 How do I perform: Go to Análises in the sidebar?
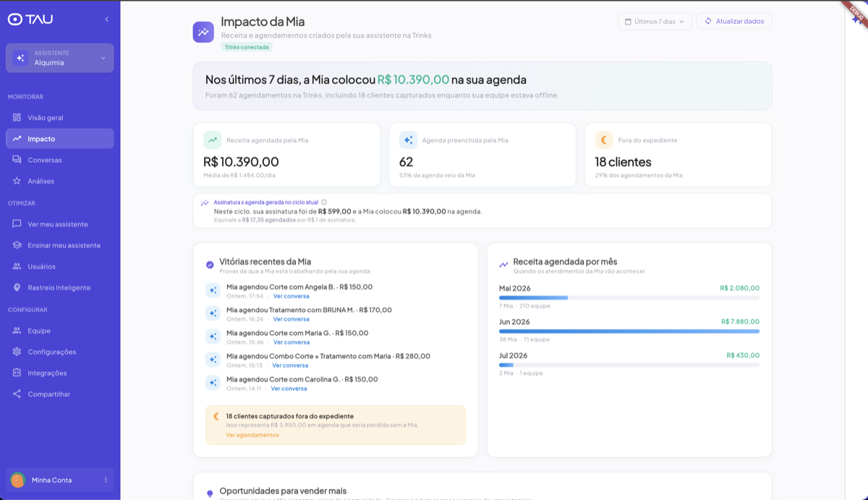click(x=60, y=181)
